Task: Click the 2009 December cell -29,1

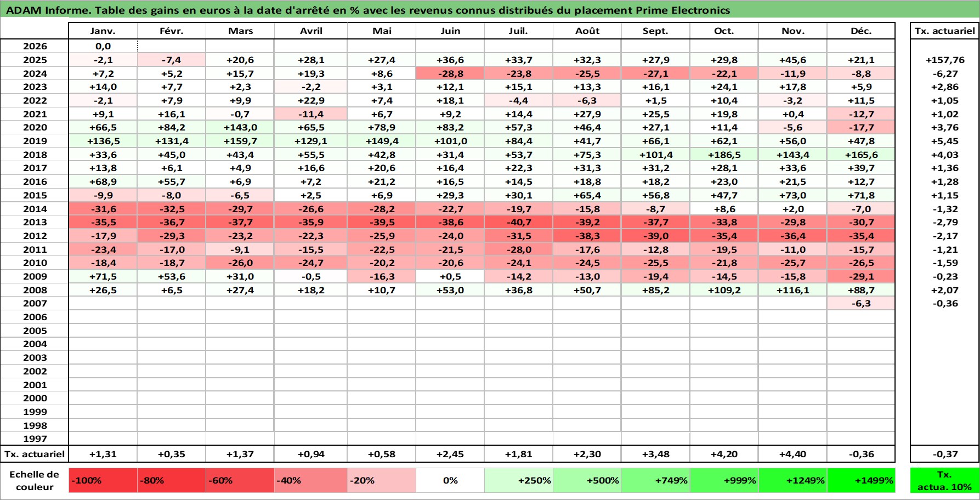Action: (861, 276)
